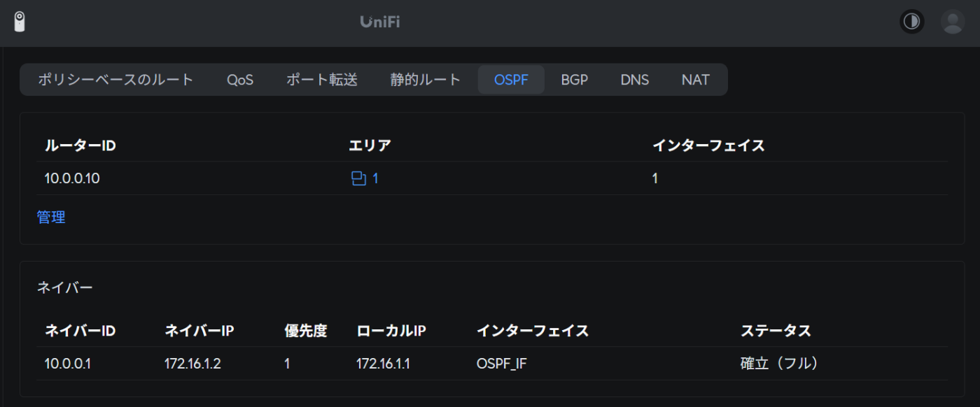The image size is (980, 407).
Task: Click the ローカルIP column header
Action: click(x=391, y=331)
